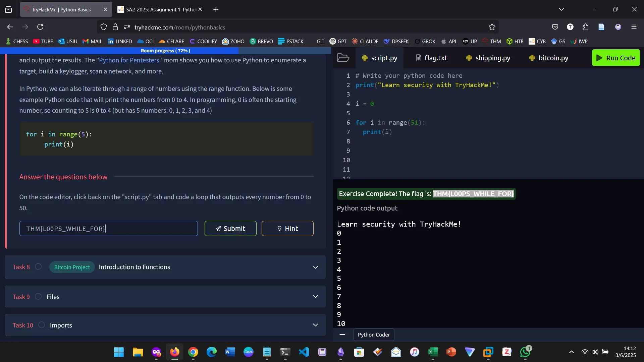Minimize the Python Coder panel dash
The width and height of the screenshot is (644, 362).
click(342, 335)
